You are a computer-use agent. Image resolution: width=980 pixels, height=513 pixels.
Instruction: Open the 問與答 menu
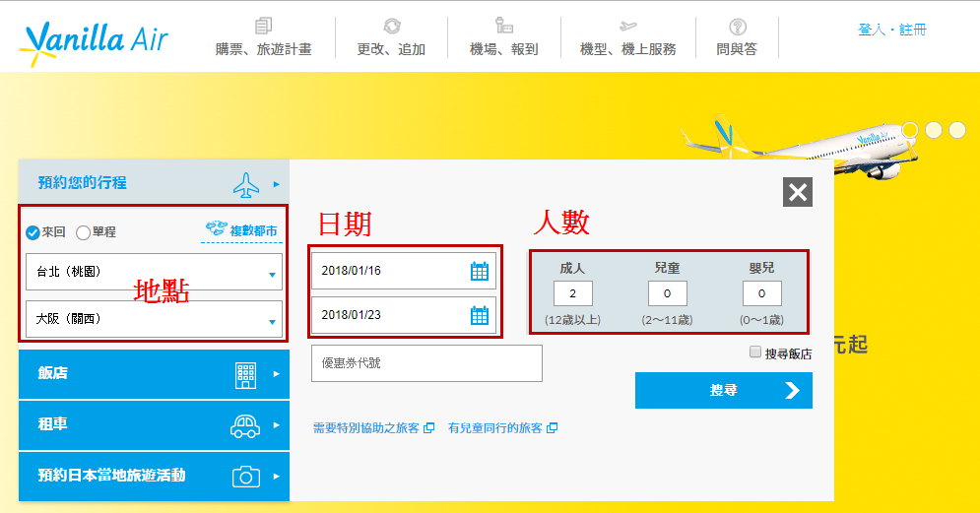737,49
